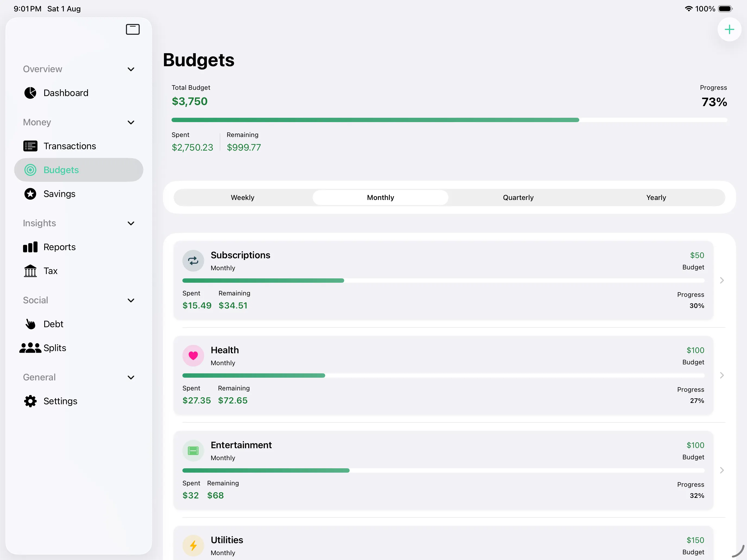Open Health budget detail chevron

(722, 375)
